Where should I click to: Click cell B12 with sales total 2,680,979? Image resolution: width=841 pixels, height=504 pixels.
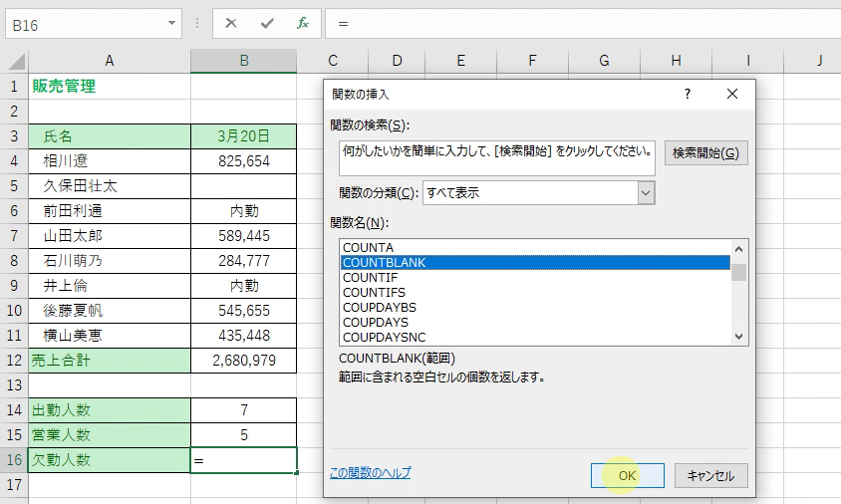tap(243, 360)
